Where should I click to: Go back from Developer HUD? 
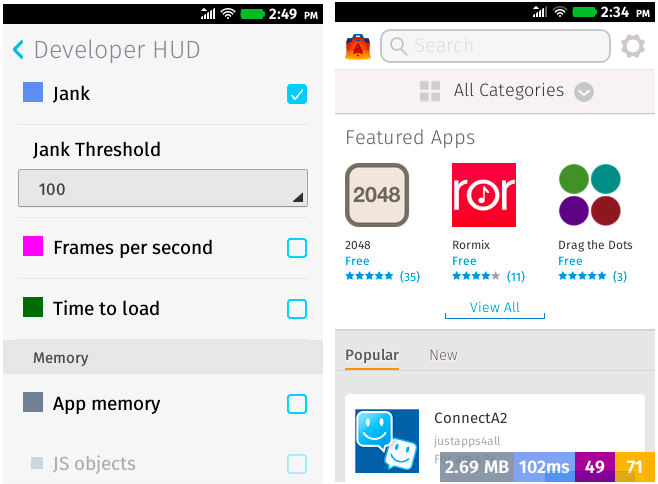(18, 50)
